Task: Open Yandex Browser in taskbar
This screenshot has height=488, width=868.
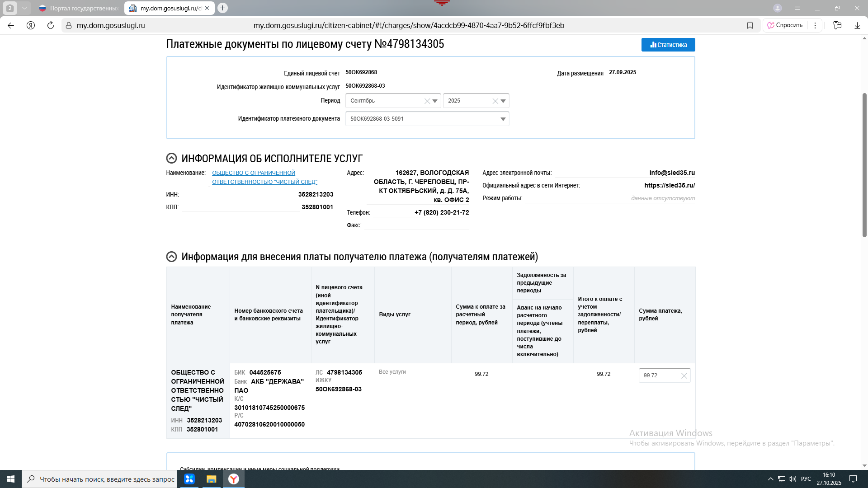Action: (x=234, y=479)
